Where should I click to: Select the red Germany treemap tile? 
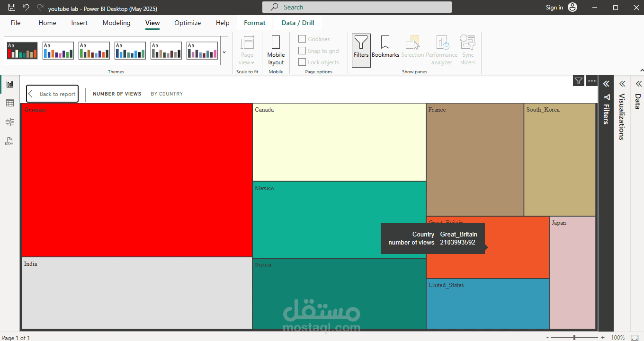(x=137, y=180)
